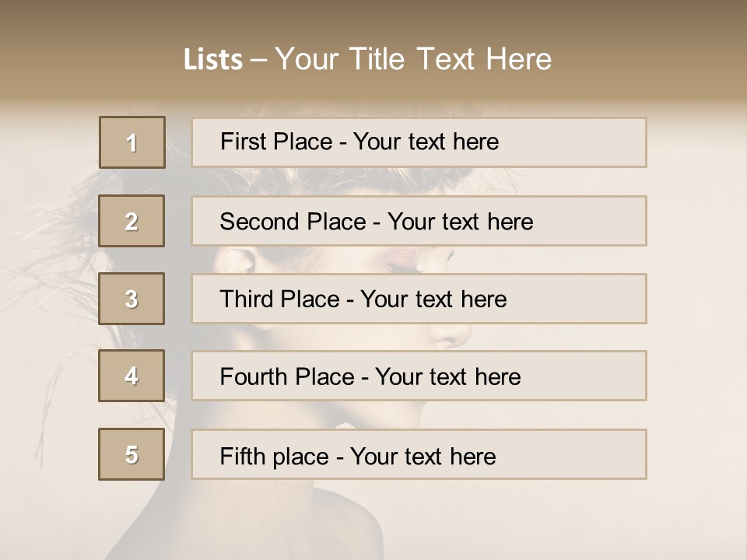Click the number 1 box

click(x=132, y=142)
